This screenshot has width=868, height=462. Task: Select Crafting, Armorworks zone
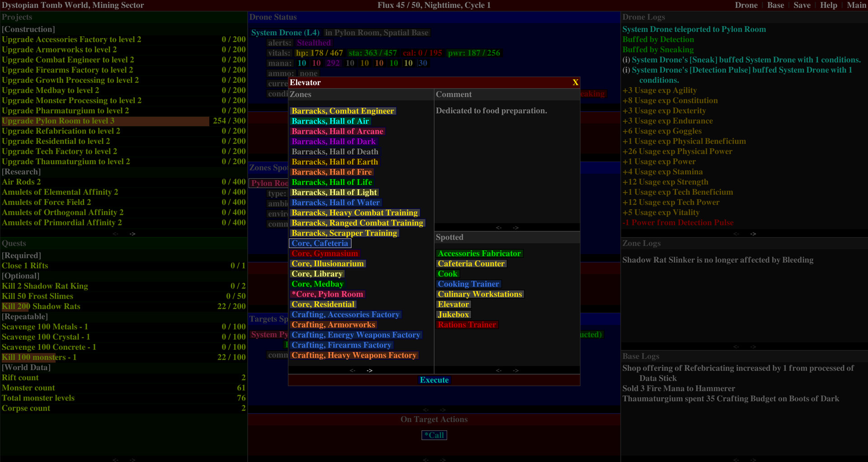333,325
